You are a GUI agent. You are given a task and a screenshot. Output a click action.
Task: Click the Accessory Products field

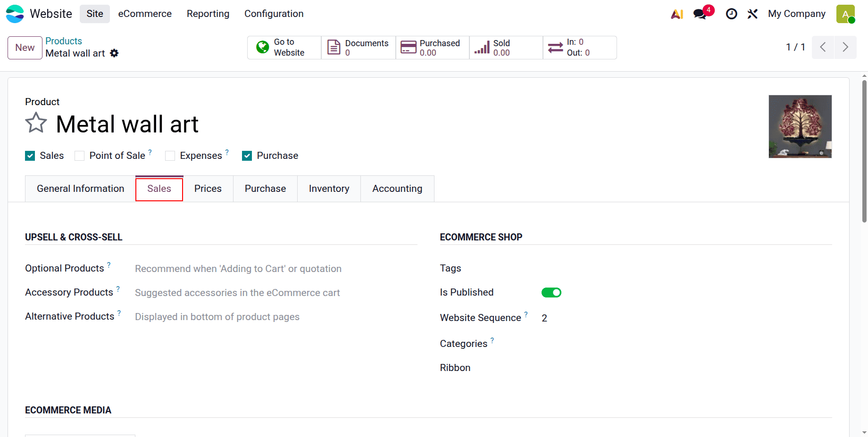(276, 293)
